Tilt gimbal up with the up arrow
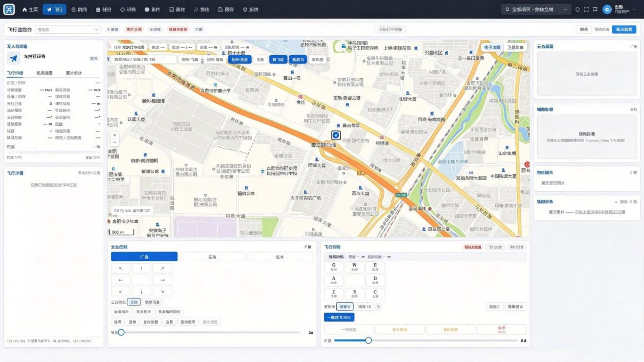The height and width of the screenshot is (362, 644). (142, 268)
